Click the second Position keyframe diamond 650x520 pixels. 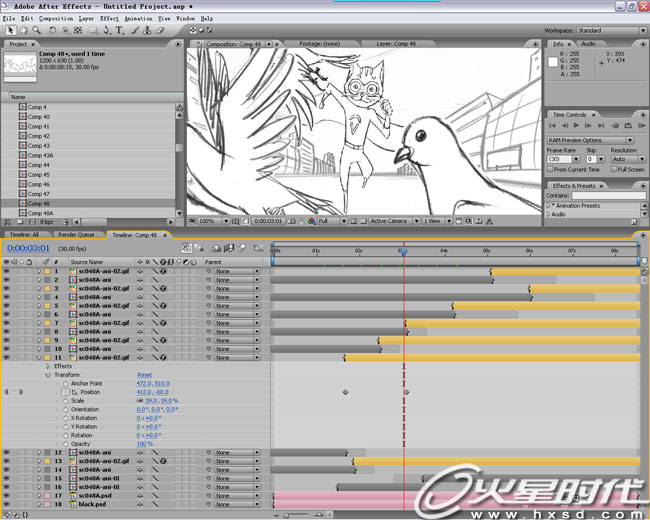407,392
